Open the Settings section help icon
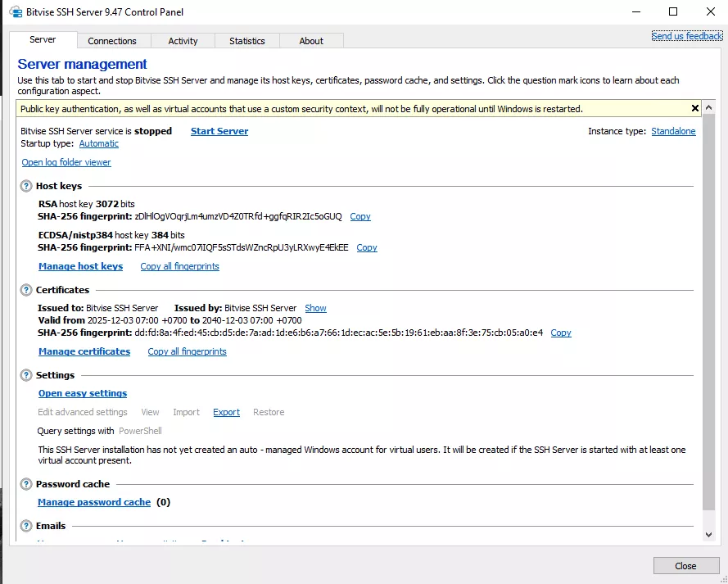Screen dimensions: 728x584 [x=26, y=375]
